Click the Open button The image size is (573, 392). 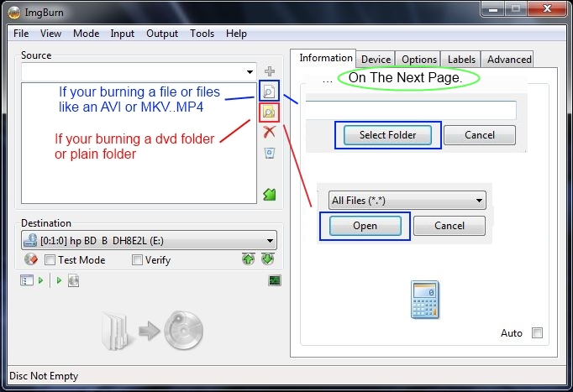(x=365, y=226)
